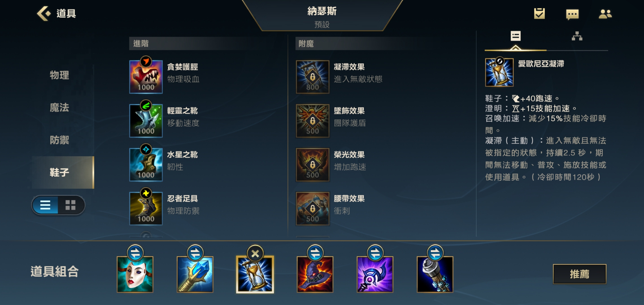
Task: Open the 防禦 category tab
Action: 59,140
